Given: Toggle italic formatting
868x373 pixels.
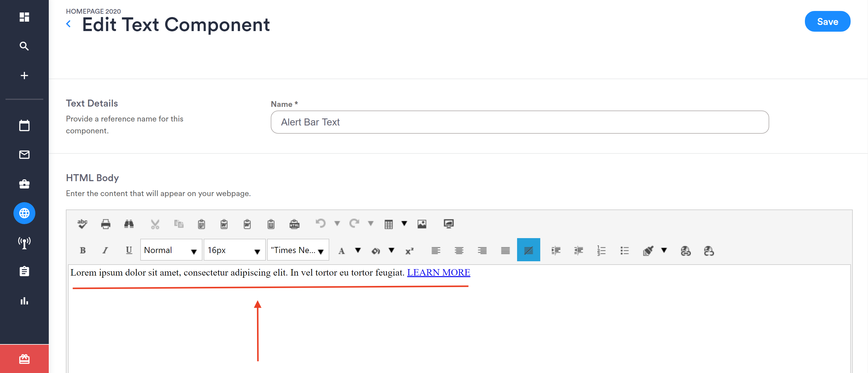Looking at the screenshot, I should (x=105, y=250).
